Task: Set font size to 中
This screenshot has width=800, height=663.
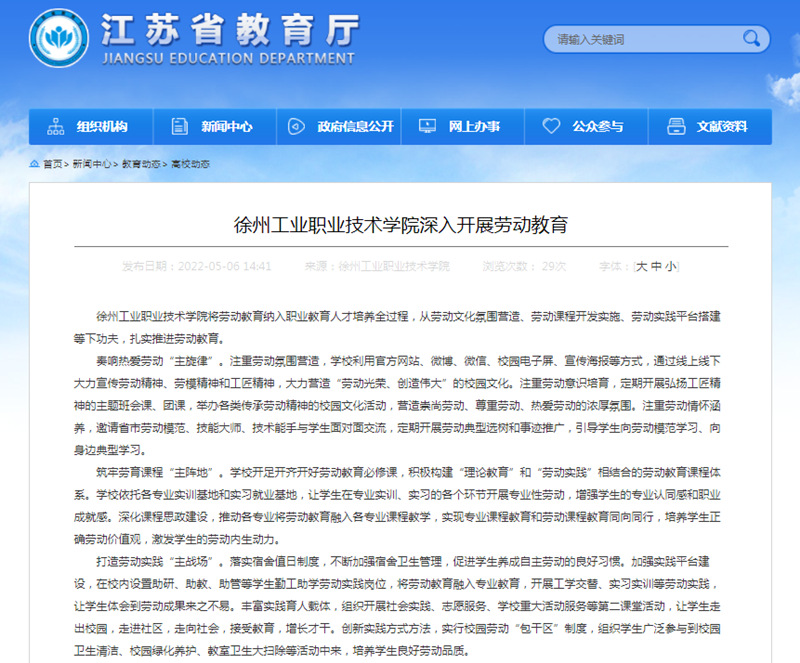Action: pos(656,266)
